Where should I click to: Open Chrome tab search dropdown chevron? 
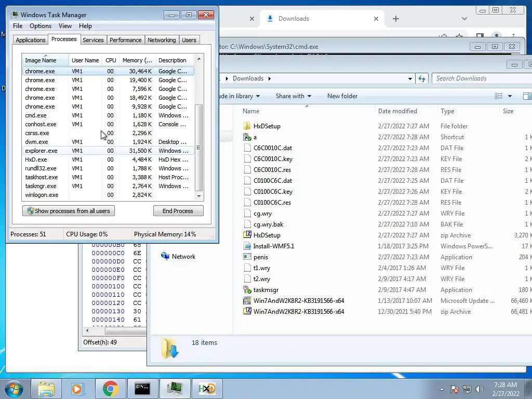point(464,19)
